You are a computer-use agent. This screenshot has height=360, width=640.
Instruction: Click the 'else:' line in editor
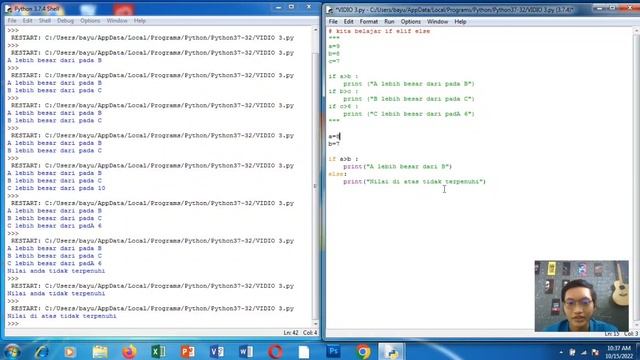[x=338, y=174]
